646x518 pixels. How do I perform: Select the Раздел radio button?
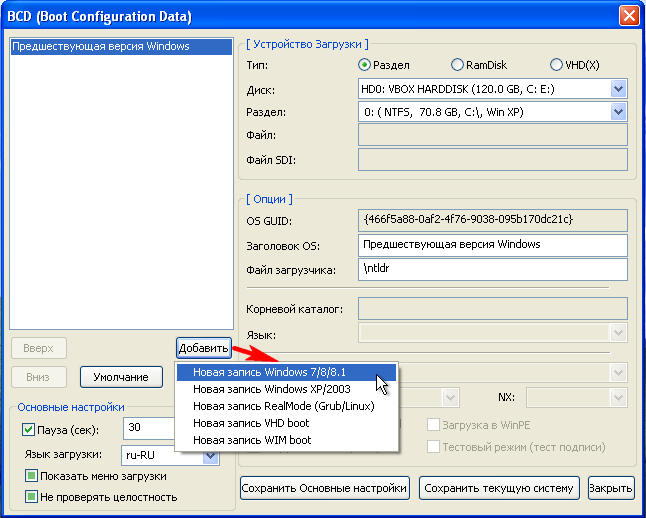tap(365, 65)
